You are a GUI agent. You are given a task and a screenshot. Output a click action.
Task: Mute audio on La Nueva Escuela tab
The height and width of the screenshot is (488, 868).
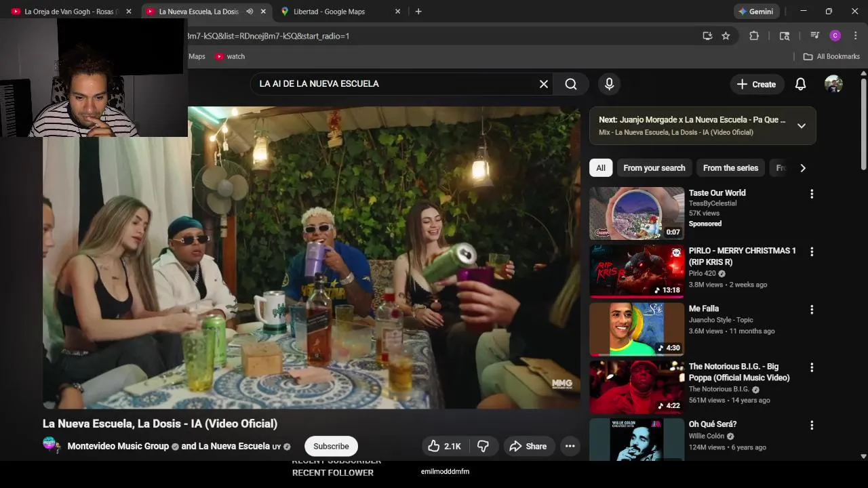[250, 12]
